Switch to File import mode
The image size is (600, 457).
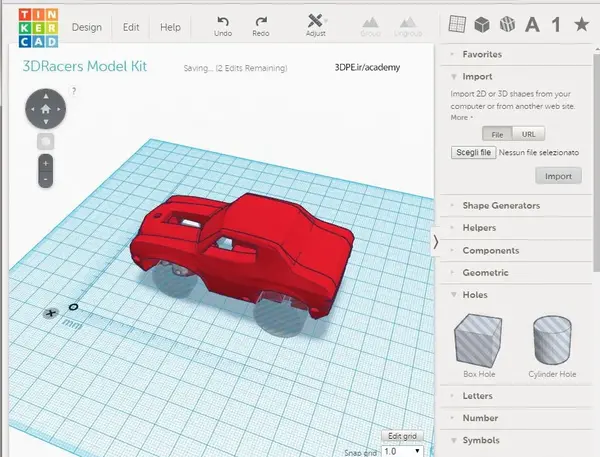pyautogui.click(x=497, y=134)
